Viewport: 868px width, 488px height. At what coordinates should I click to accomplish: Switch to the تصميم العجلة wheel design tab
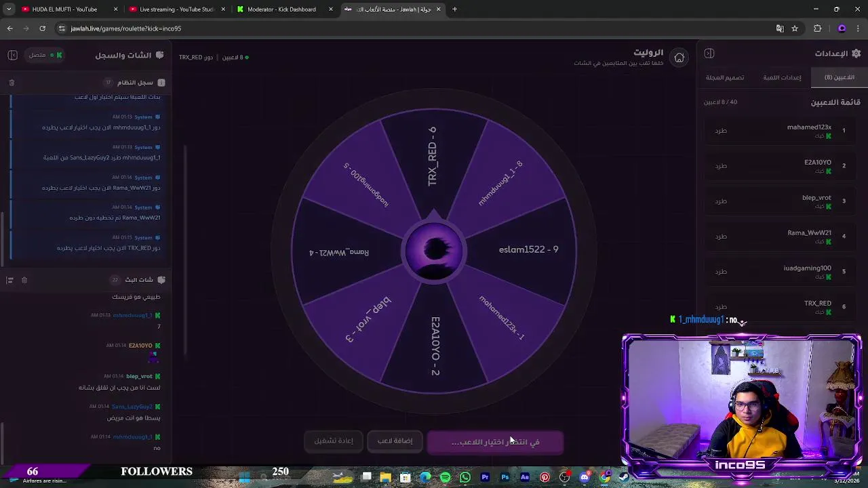[x=725, y=77]
